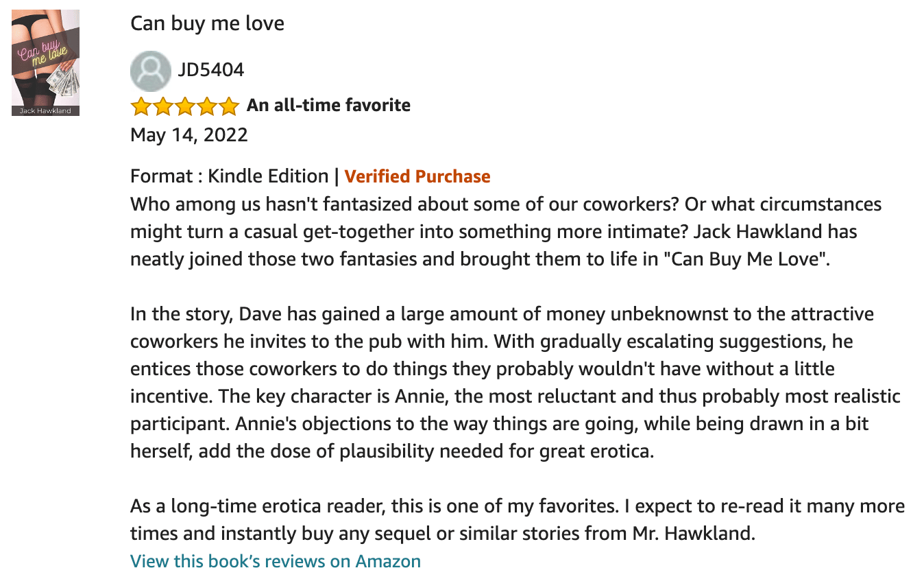Select the fifth gold rating star
The image size is (924, 579).
click(x=229, y=106)
